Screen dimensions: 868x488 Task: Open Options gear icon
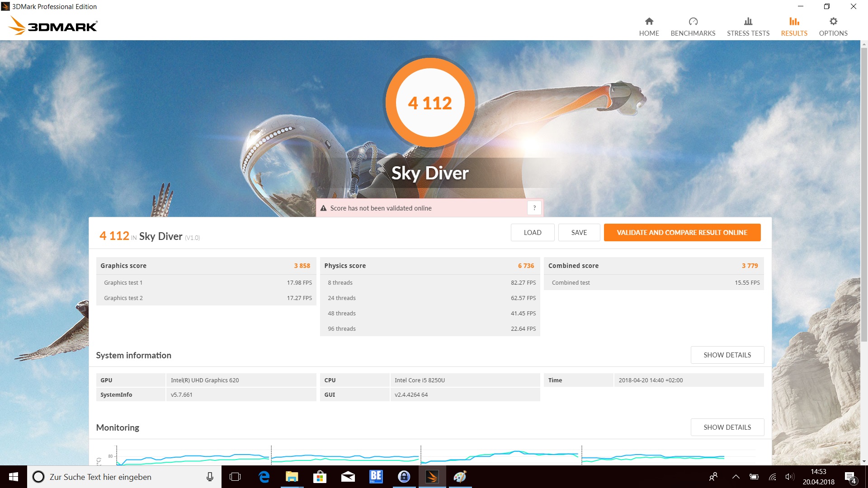point(833,22)
